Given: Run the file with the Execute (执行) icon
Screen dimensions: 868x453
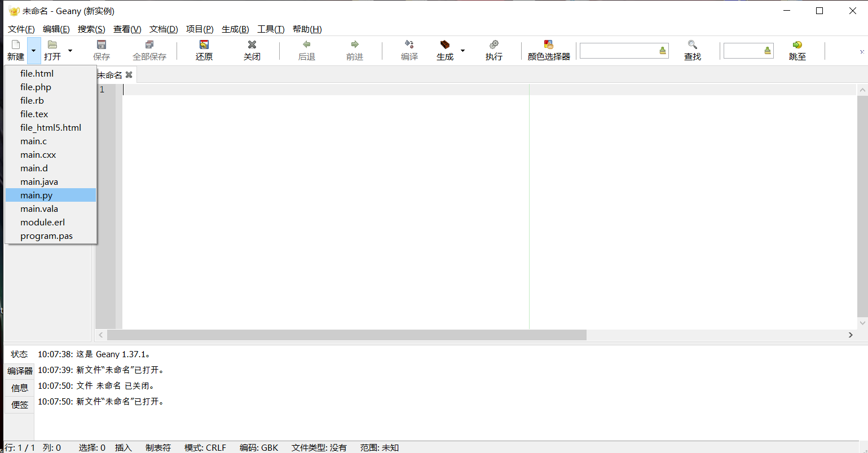Looking at the screenshot, I should (494, 50).
